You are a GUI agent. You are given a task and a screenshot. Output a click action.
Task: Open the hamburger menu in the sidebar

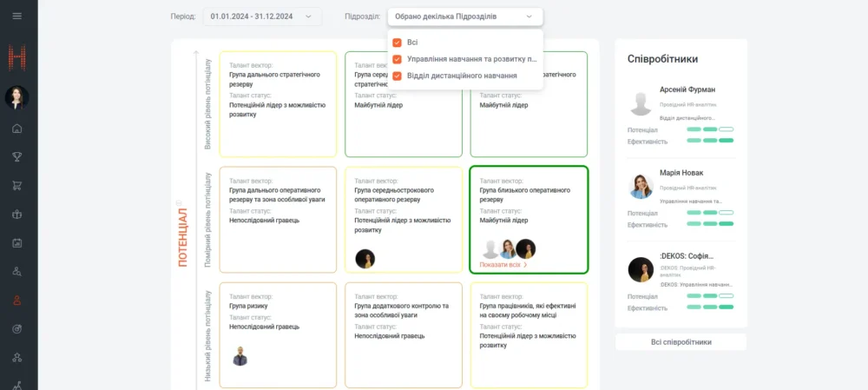pyautogui.click(x=17, y=17)
